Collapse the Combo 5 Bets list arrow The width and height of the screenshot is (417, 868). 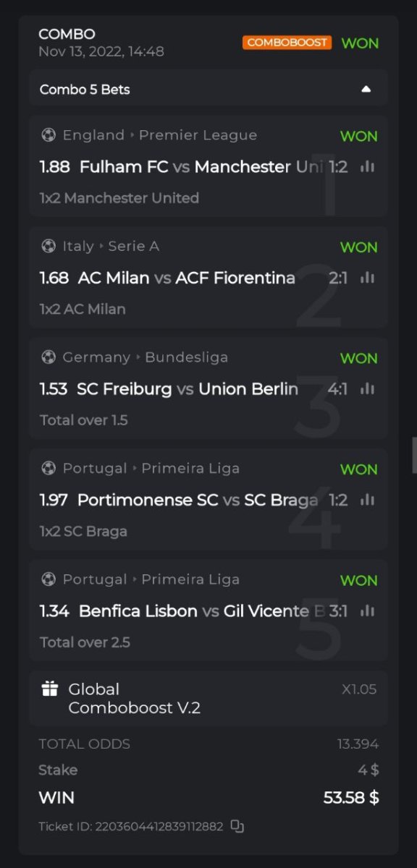pyautogui.click(x=366, y=89)
